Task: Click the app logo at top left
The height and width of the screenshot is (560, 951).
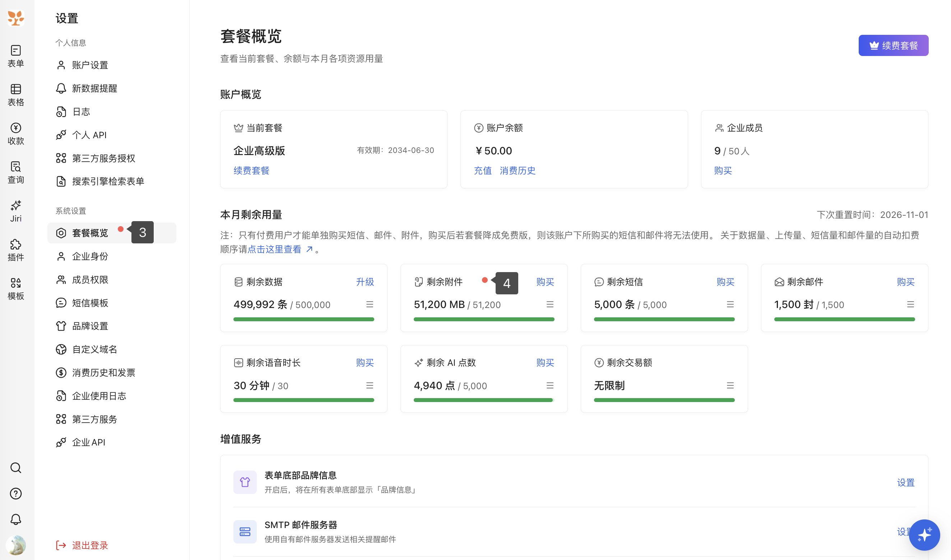Action: click(x=16, y=18)
